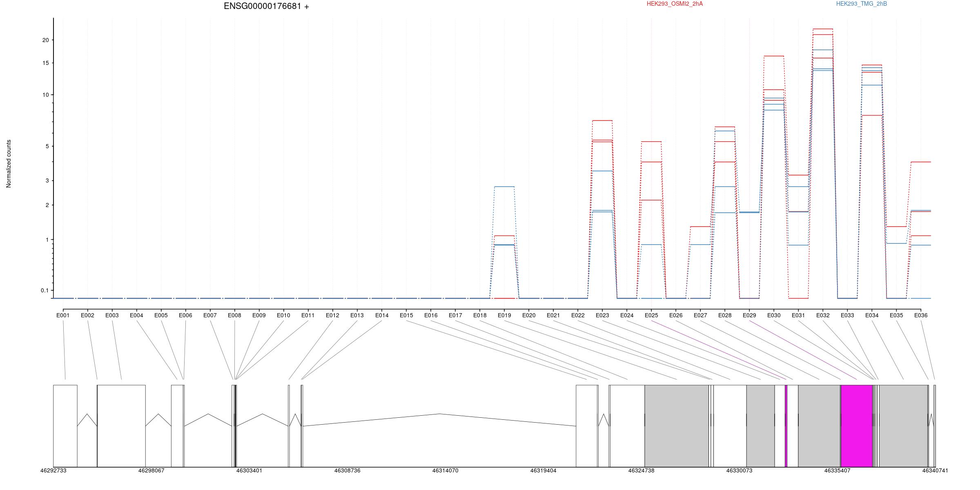Click genomic coordinate 46308736
Image resolution: width=980 pixels, height=490 pixels.
pyautogui.click(x=347, y=470)
